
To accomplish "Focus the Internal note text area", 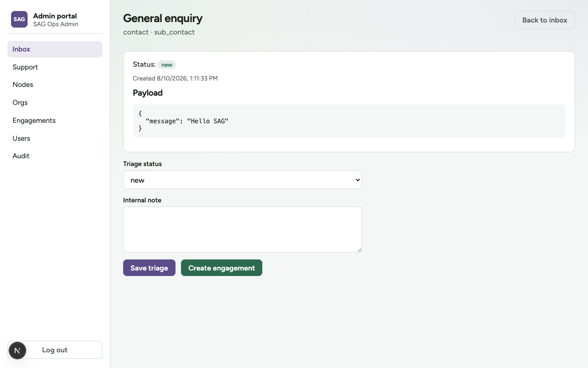I will [x=242, y=230].
